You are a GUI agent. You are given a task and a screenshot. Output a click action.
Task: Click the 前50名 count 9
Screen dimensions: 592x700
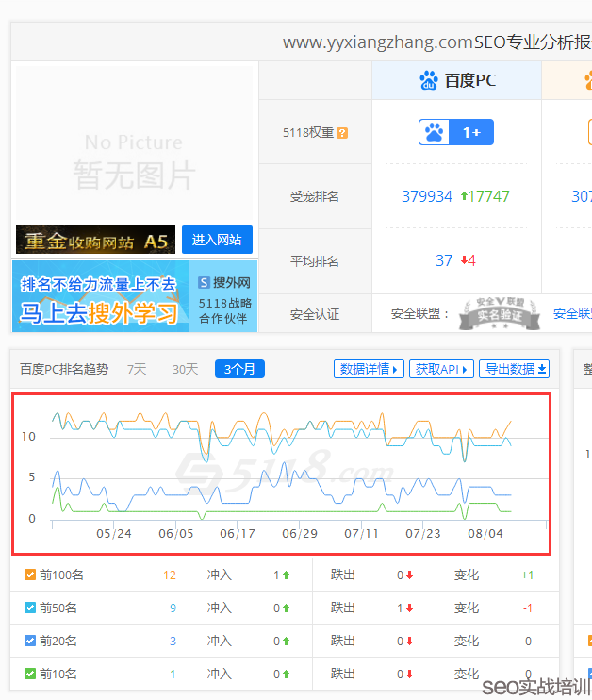point(173,608)
